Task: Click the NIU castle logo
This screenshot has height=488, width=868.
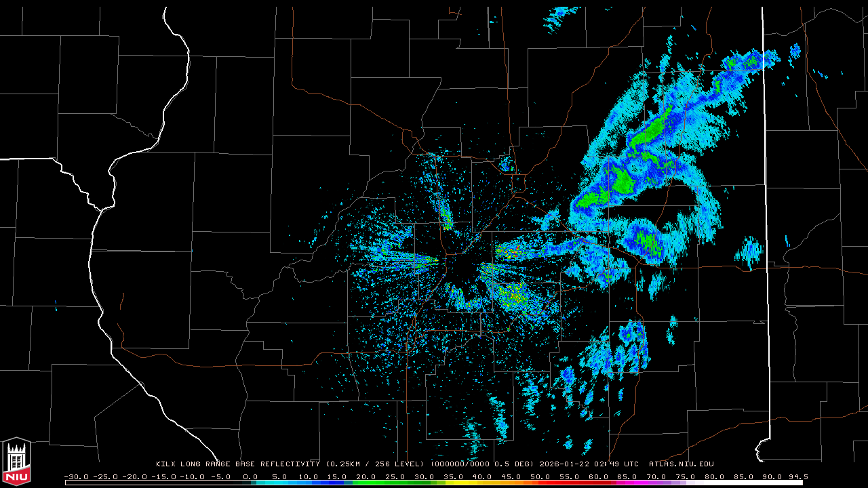Action: [16, 461]
